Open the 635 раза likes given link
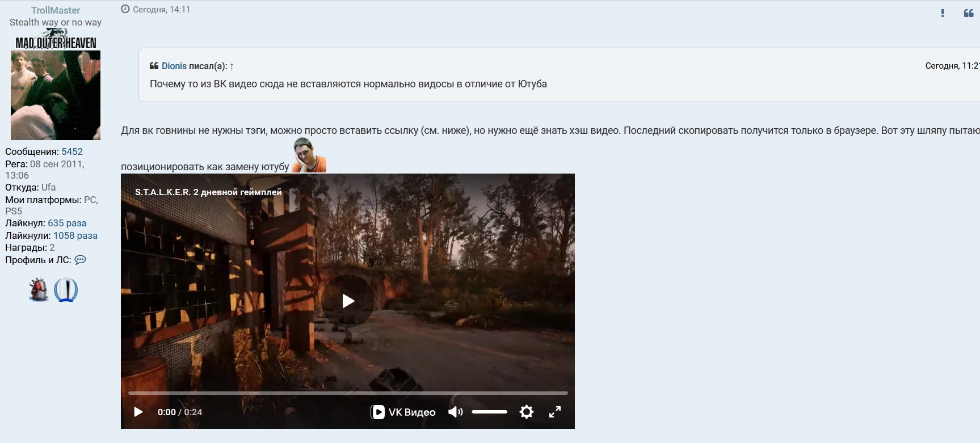The height and width of the screenshot is (443, 980). pyautogui.click(x=67, y=223)
